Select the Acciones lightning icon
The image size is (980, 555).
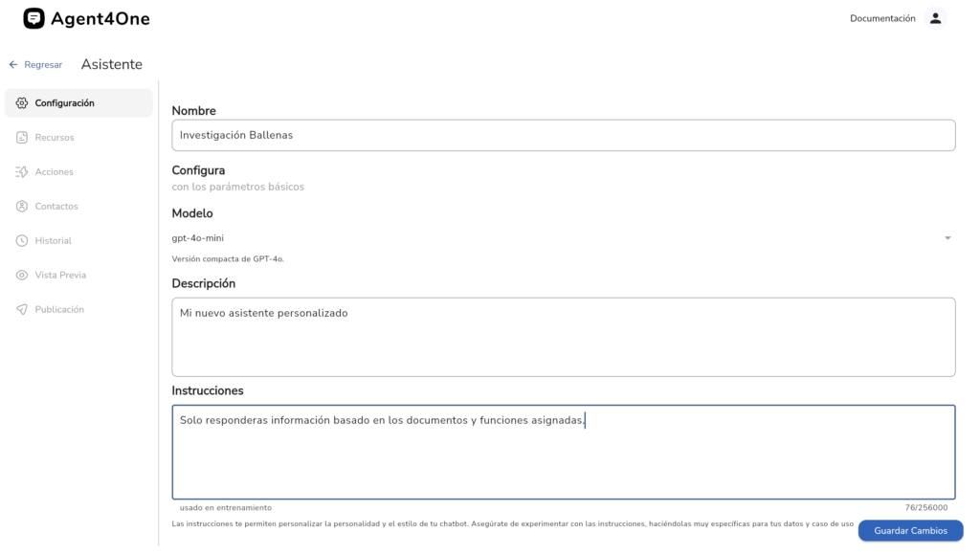coord(22,172)
